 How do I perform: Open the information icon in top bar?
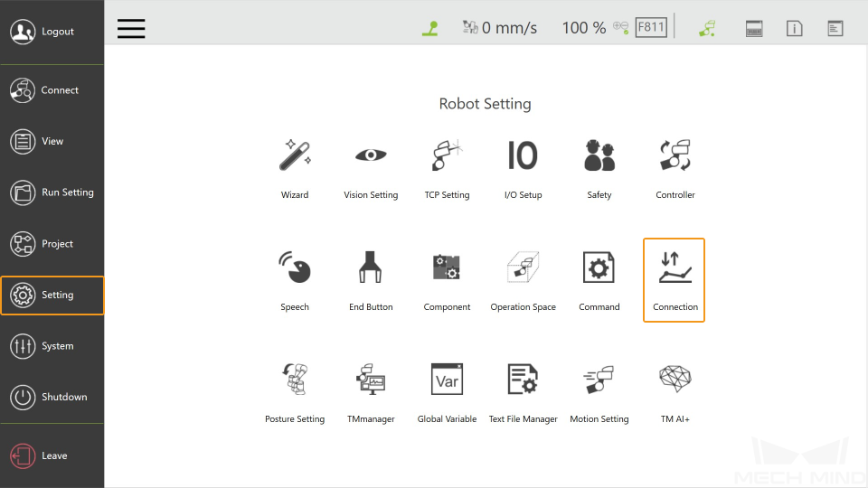pyautogui.click(x=795, y=28)
